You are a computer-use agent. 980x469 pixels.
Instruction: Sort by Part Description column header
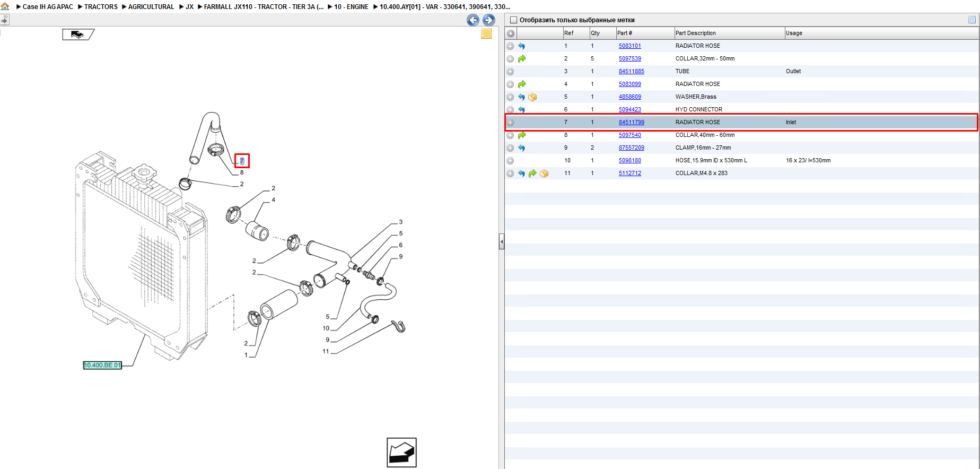click(729, 33)
